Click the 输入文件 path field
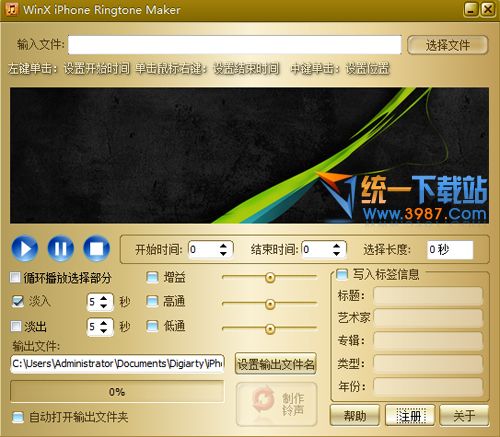500x437 pixels. [235, 45]
